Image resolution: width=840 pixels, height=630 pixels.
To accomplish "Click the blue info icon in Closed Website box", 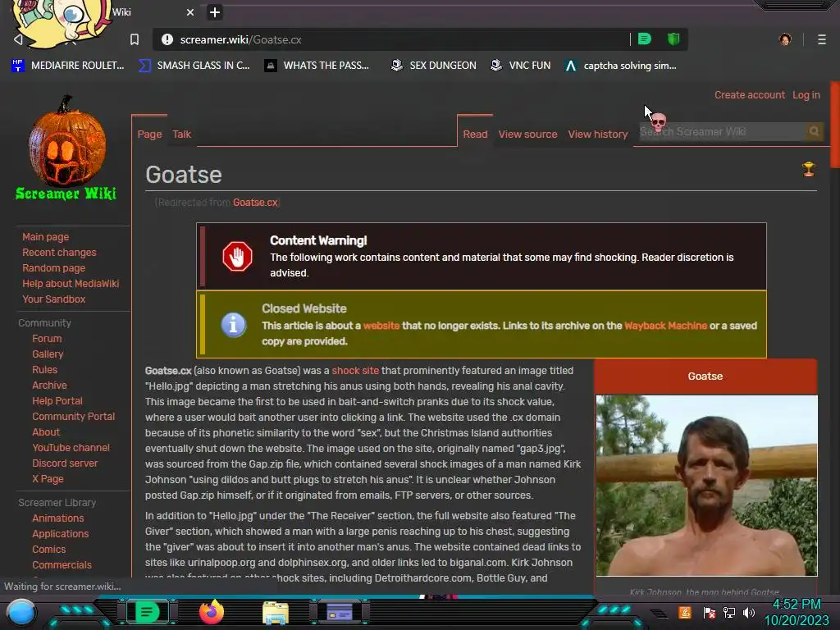I will tap(234, 325).
